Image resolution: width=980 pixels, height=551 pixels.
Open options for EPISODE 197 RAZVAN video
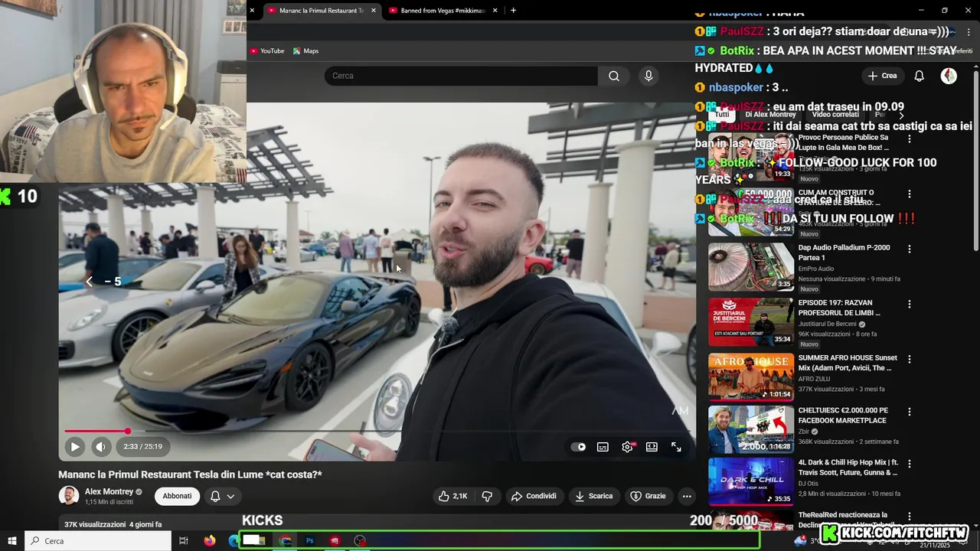[x=910, y=305]
